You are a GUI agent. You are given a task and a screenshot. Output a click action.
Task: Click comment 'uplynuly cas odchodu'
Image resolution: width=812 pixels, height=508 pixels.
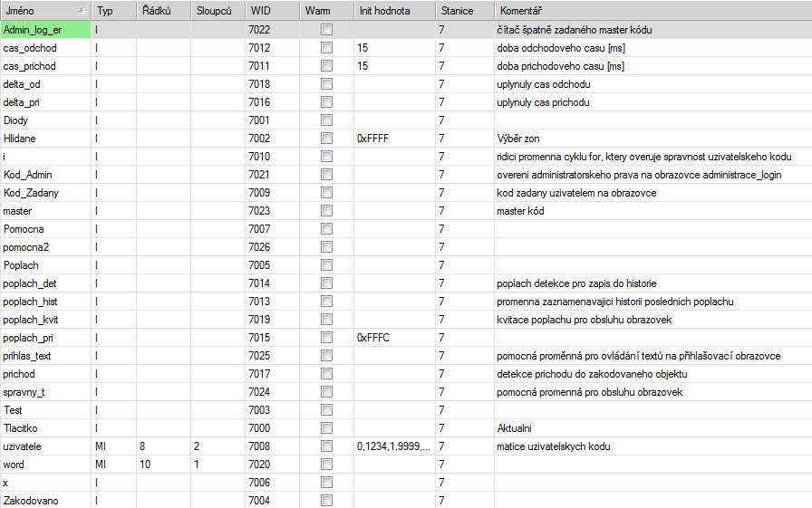(544, 84)
